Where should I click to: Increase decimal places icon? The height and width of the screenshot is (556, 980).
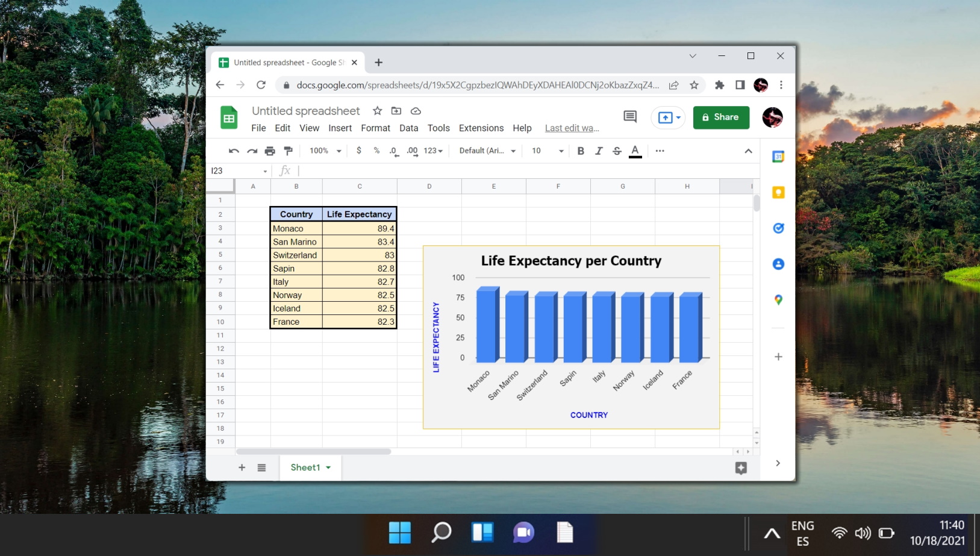(413, 151)
